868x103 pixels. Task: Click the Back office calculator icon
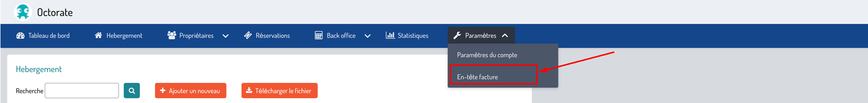[x=318, y=35]
